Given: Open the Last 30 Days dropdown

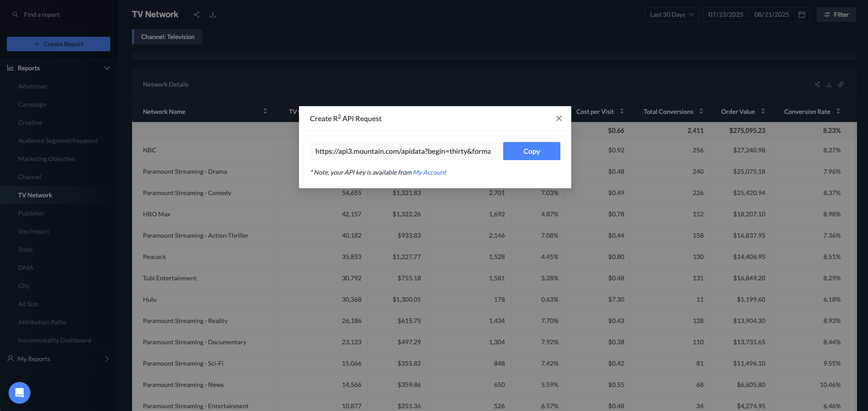Looking at the screenshot, I should tap(672, 15).
